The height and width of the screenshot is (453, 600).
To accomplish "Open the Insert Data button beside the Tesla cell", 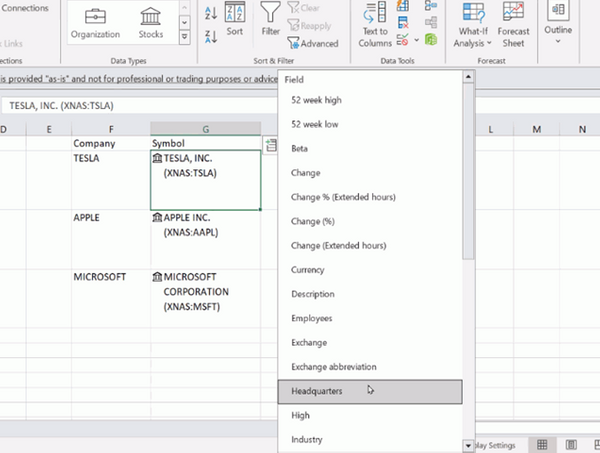I will [271, 145].
